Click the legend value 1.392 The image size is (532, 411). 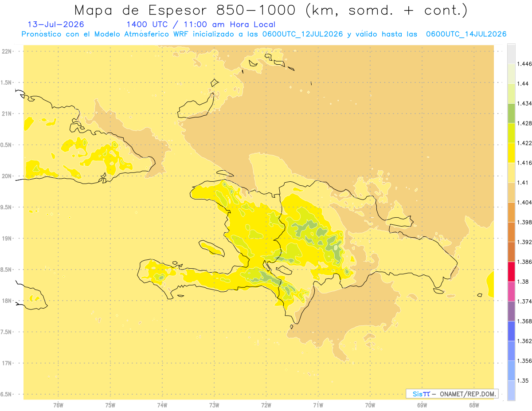[x=524, y=242]
